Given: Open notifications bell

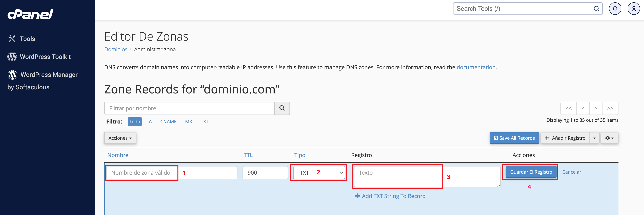Looking at the screenshot, I should click(615, 9).
